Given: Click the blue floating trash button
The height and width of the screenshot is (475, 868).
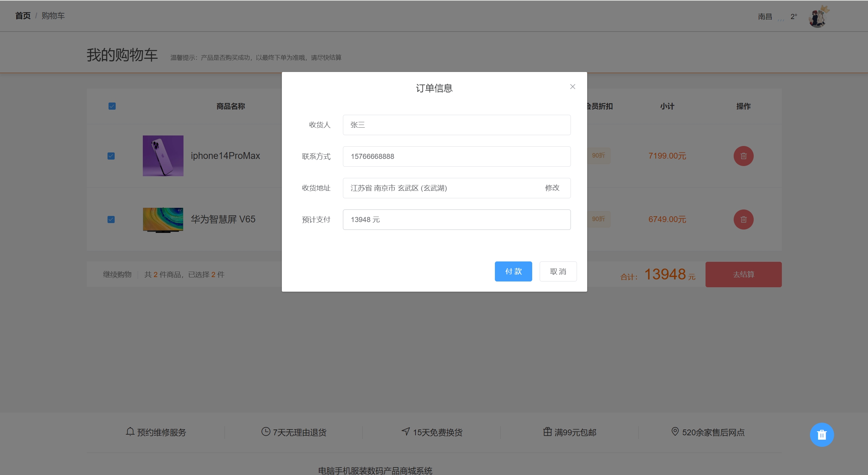Looking at the screenshot, I should pos(822,435).
